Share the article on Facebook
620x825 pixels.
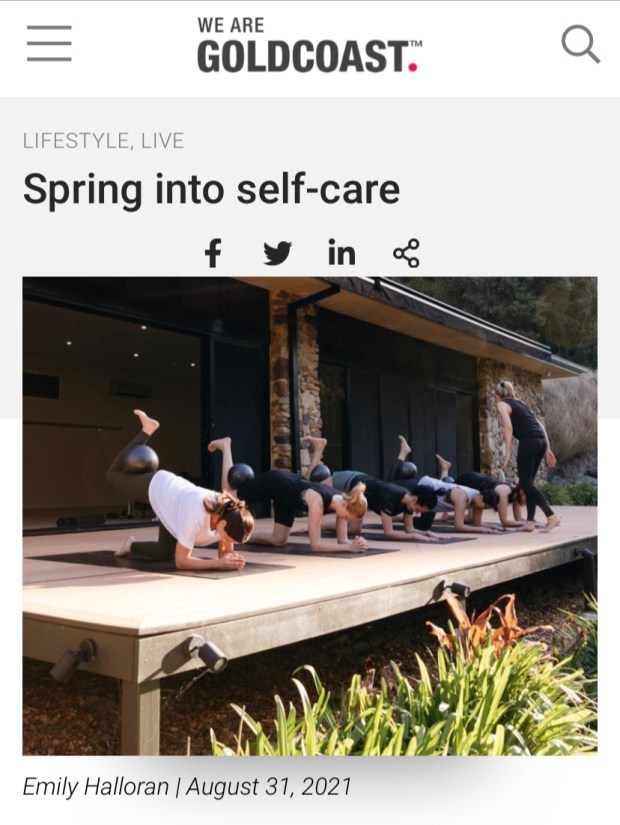click(213, 253)
